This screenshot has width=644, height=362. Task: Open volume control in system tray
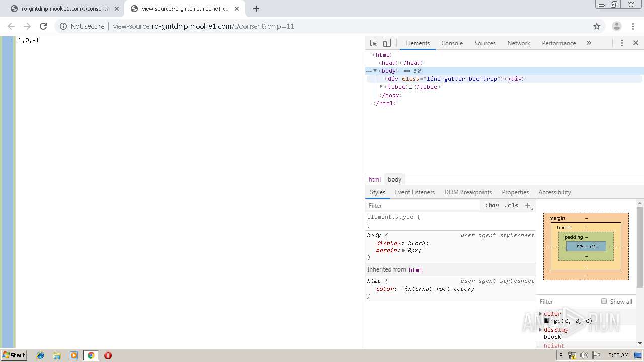click(x=584, y=355)
